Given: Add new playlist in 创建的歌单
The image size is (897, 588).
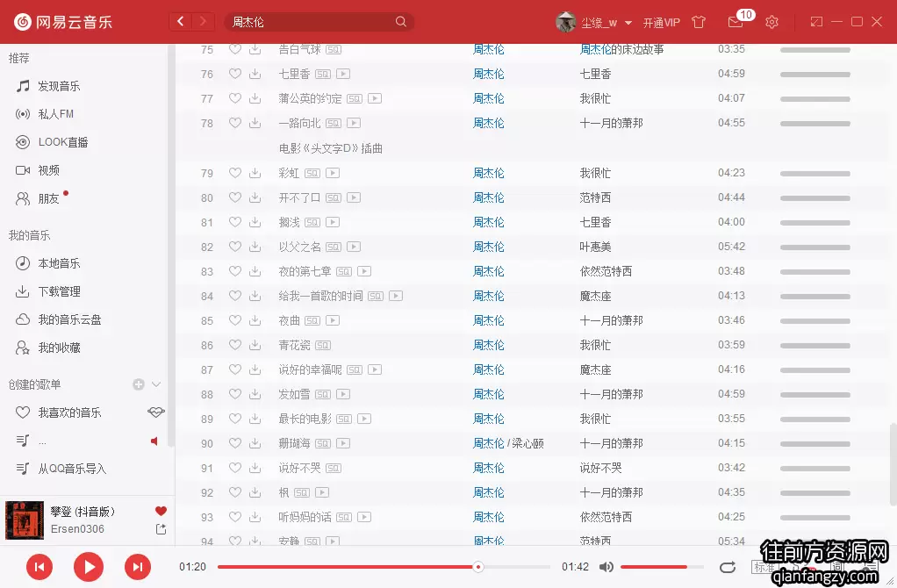Looking at the screenshot, I should [139, 384].
